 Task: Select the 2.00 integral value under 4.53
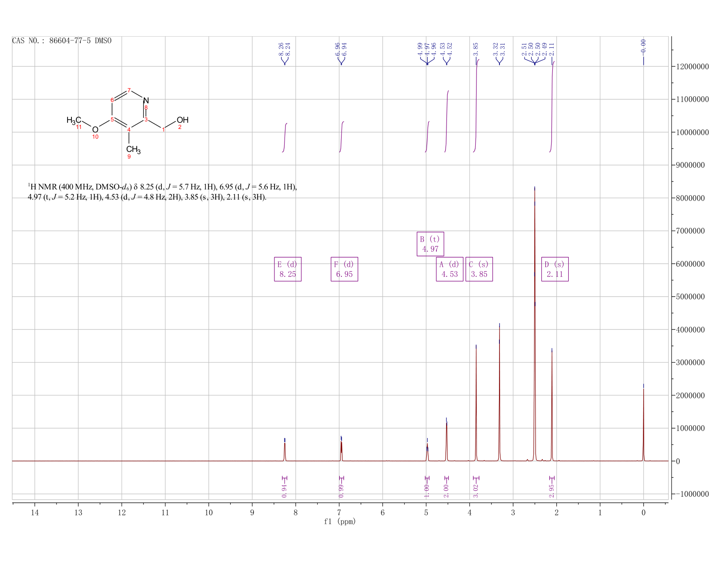click(446, 491)
